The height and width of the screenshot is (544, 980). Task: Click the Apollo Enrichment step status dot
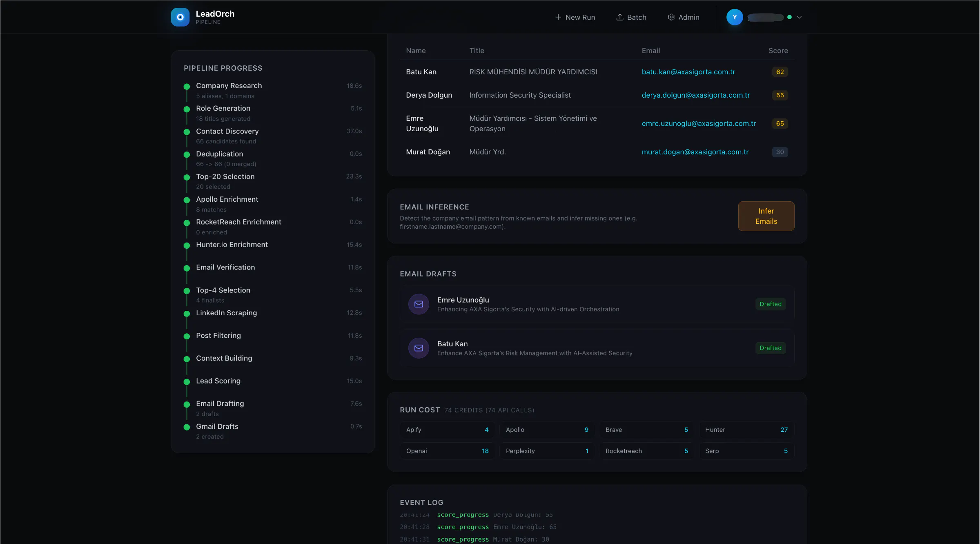[x=187, y=200]
